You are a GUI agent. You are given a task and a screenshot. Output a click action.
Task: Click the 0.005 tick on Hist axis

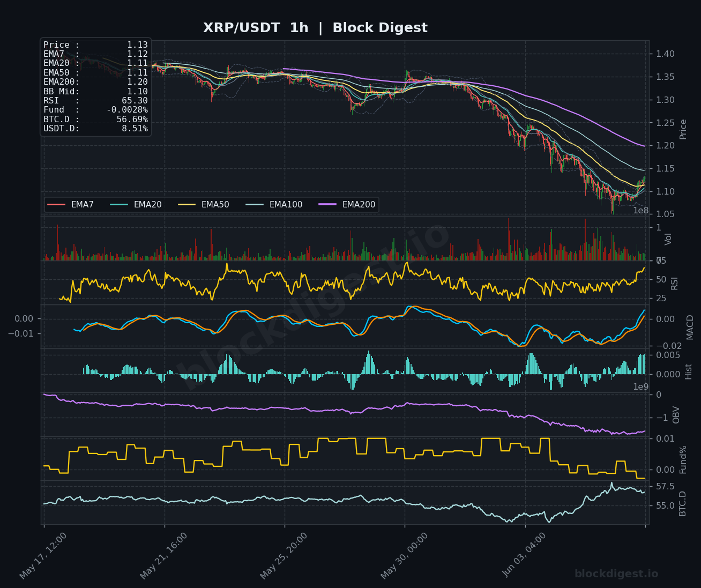tap(668, 355)
